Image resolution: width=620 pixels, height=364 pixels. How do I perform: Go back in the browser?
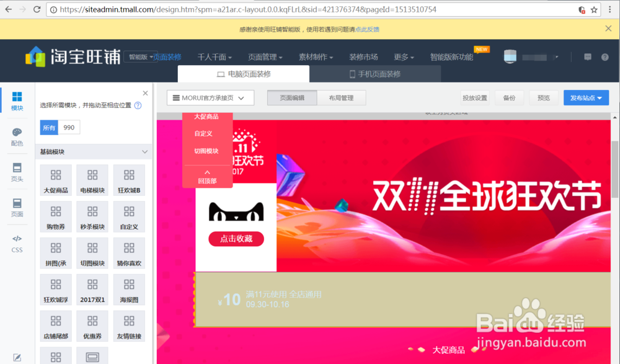pyautogui.click(x=8, y=9)
